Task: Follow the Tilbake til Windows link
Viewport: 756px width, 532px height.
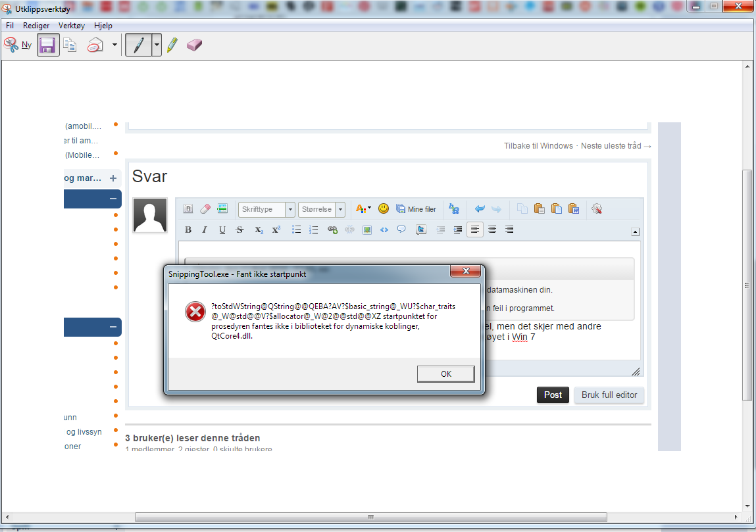Action: click(x=539, y=145)
